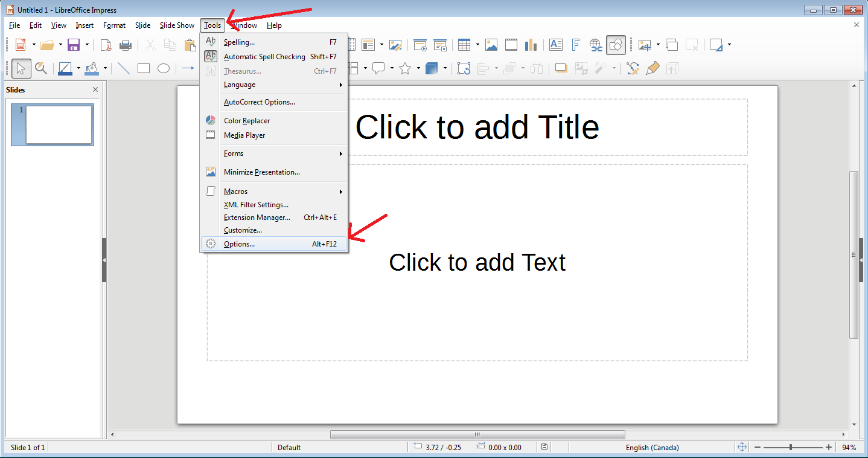Open the Color Replacer entry
The width and height of the screenshot is (868, 458).
[273, 121]
